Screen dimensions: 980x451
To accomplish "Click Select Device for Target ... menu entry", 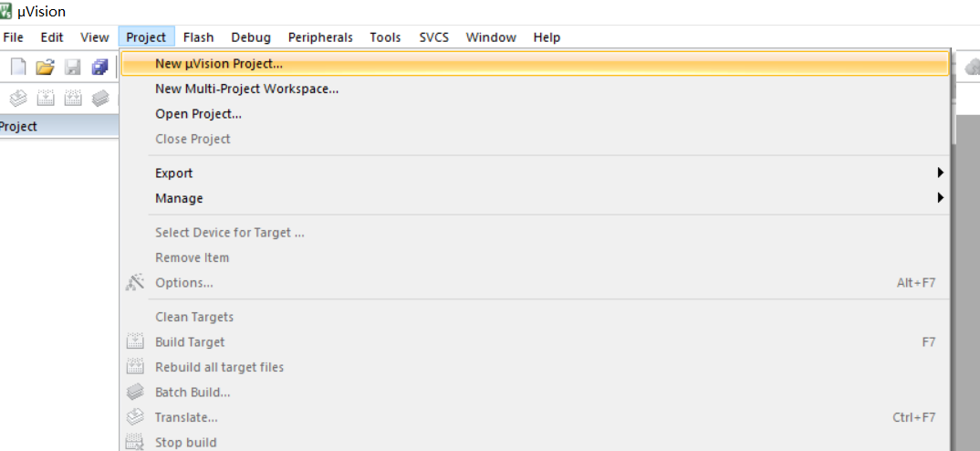I will tap(535, 233).
